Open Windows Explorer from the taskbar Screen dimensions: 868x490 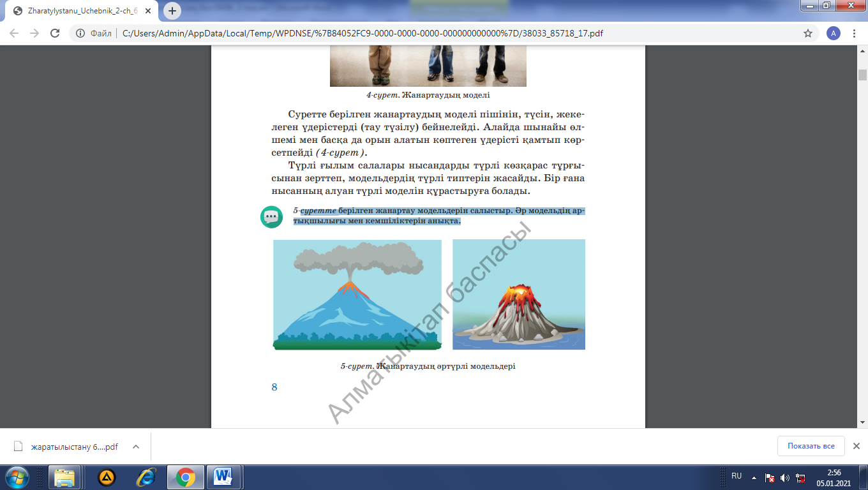tap(65, 477)
